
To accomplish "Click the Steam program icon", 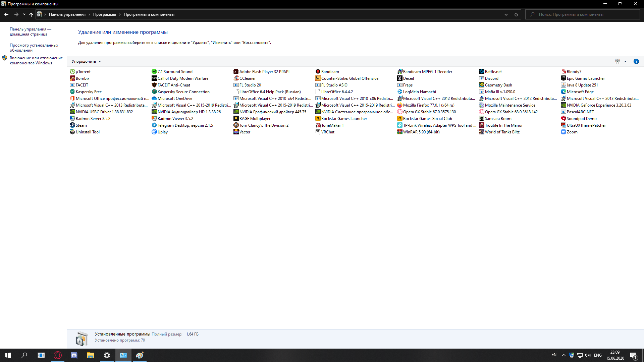I will coord(72,125).
